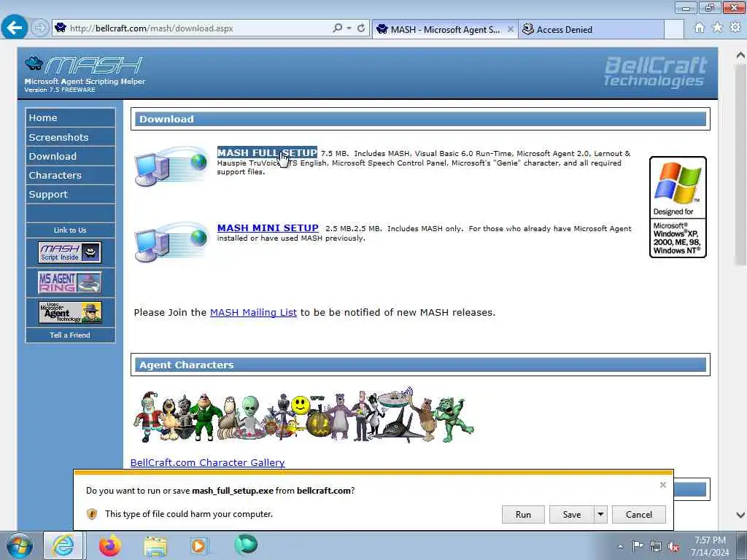This screenshot has height=560, width=747.
Task: Click the MASH FULL SETUP download link
Action: click(267, 152)
